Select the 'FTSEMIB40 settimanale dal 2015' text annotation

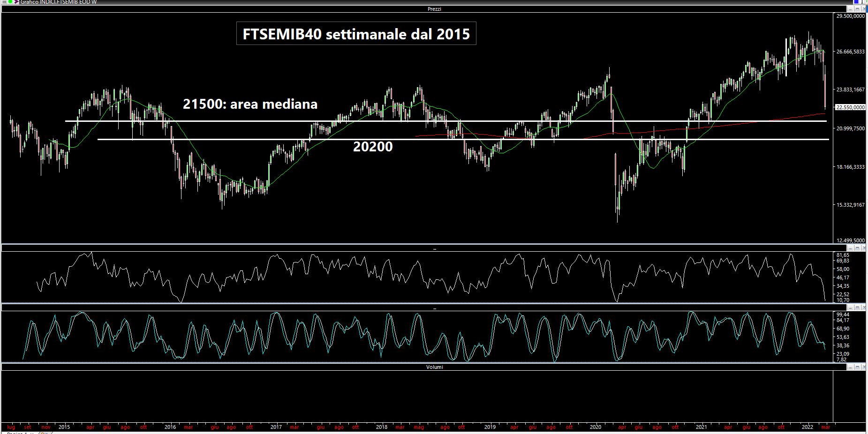coord(356,34)
